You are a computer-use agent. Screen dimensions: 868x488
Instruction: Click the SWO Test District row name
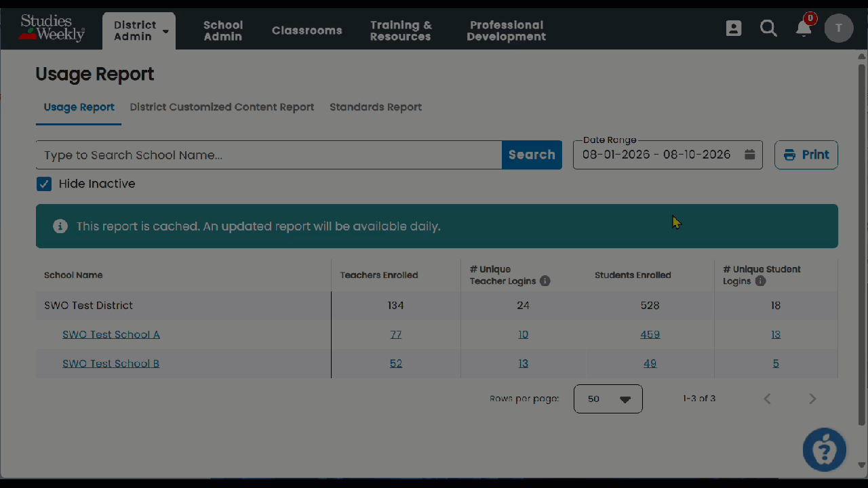click(x=89, y=306)
